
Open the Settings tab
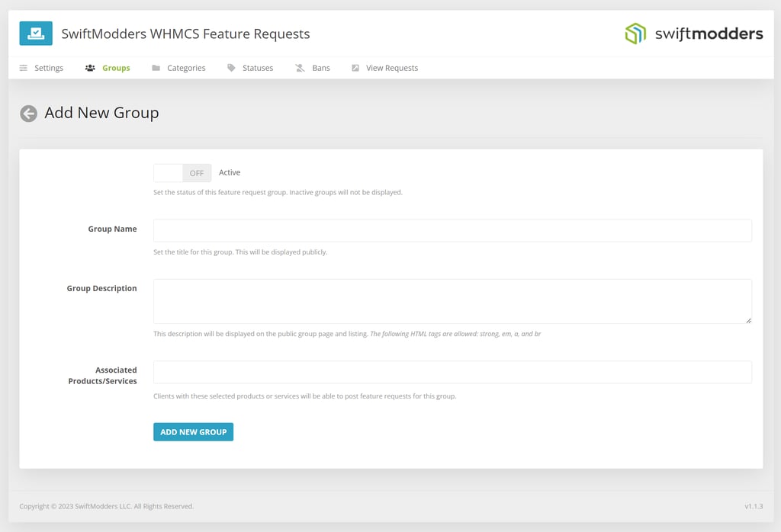pyautogui.click(x=41, y=68)
